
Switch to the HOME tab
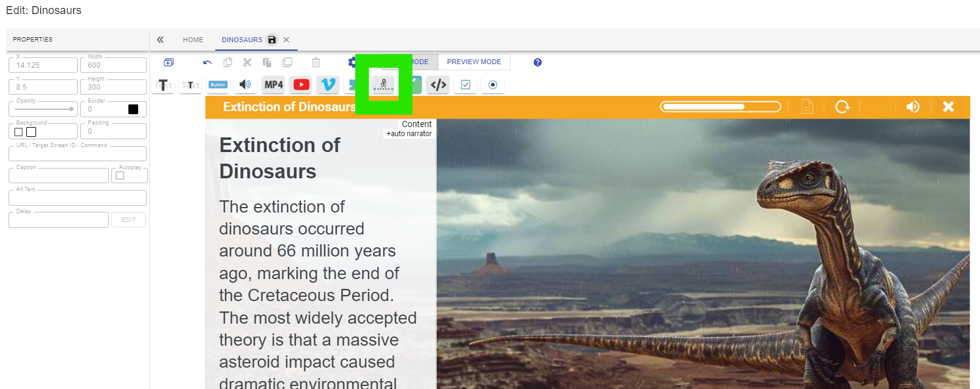click(193, 40)
